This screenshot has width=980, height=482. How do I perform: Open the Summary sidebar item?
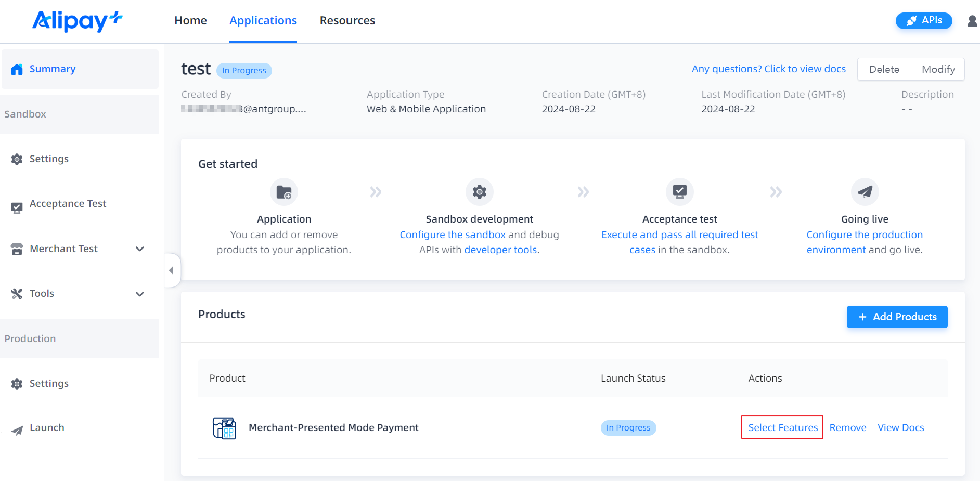coord(52,69)
